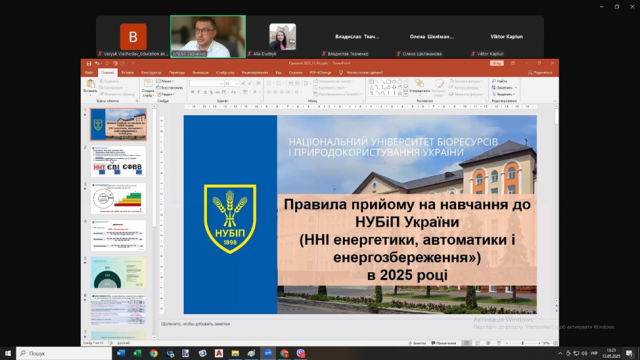Toggle Bold formatting in the font group
The image size is (640, 360).
[192, 92]
